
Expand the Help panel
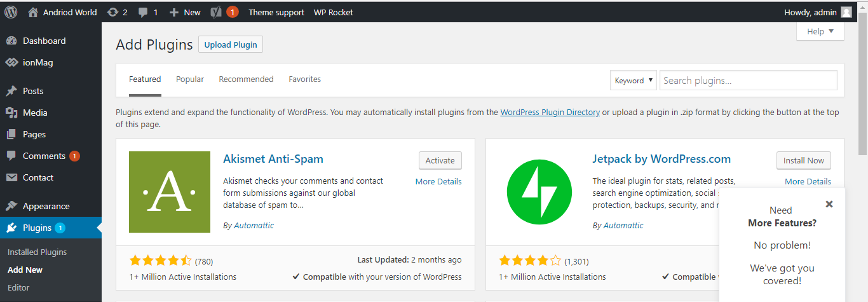(x=820, y=31)
